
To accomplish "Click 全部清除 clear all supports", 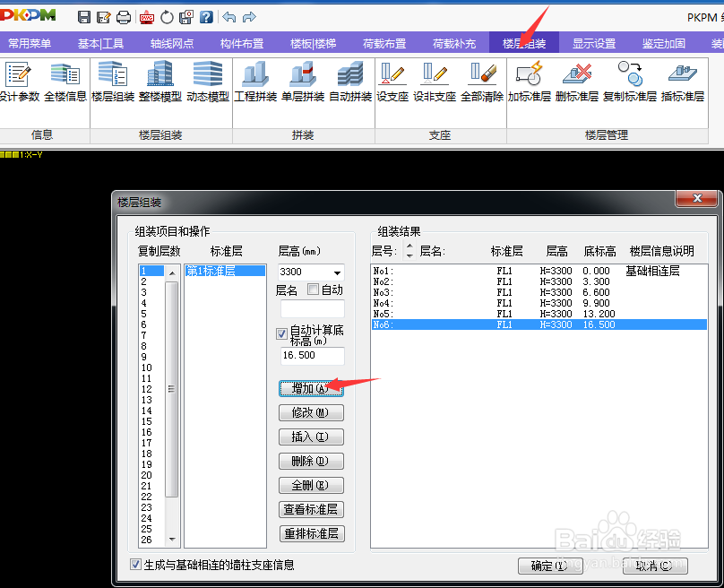I will (x=482, y=82).
